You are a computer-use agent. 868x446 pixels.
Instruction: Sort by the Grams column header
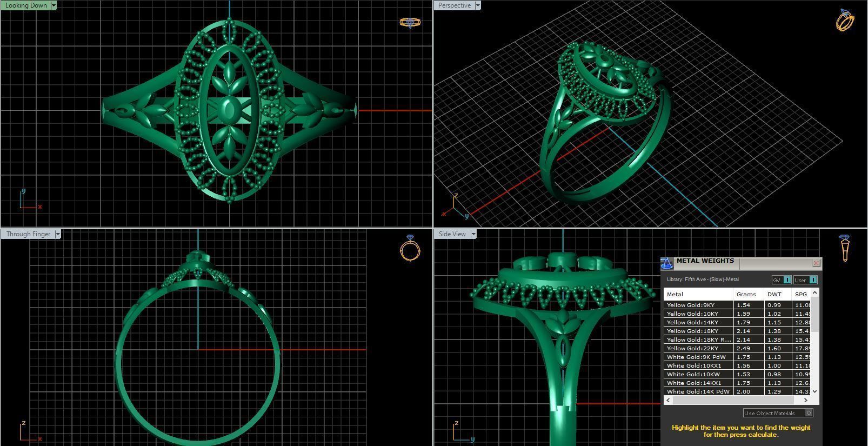point(749,294)
